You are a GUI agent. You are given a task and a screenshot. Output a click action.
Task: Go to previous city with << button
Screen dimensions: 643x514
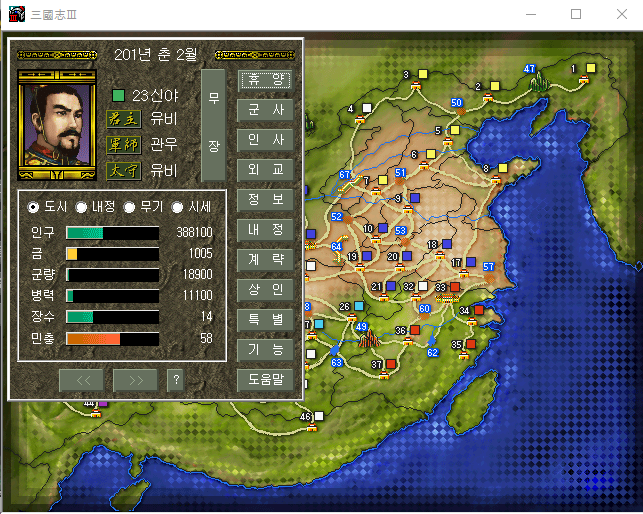[82, 380]
